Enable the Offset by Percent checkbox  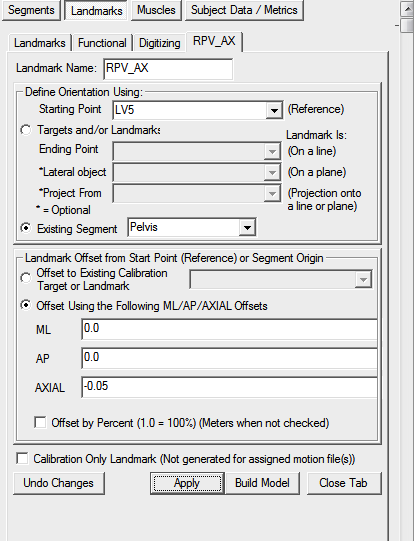(40, 423)
